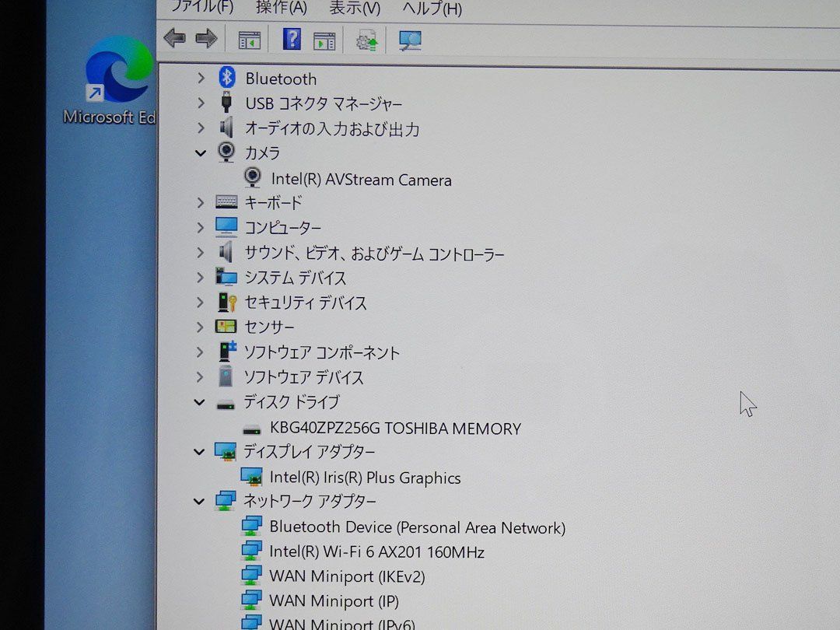
Task: Collapse the ネットワーク アダプター category
Action: (201, 502)
